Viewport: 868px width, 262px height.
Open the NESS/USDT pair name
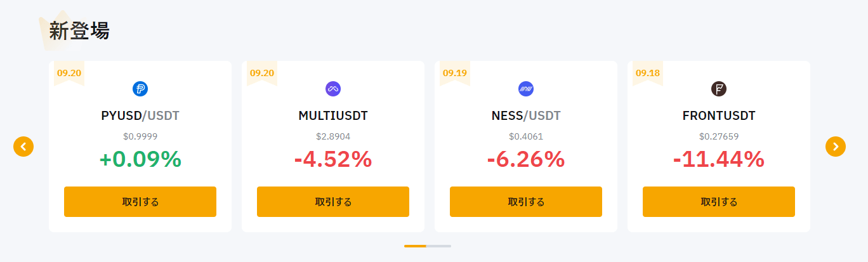(x=526, y=116)
